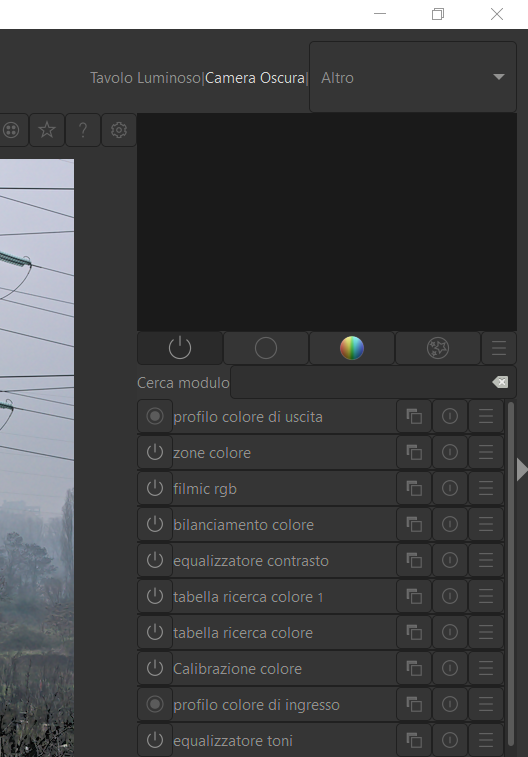Maximize the darktable window
The width and height of the screenshot is (528, 757).
438,14
